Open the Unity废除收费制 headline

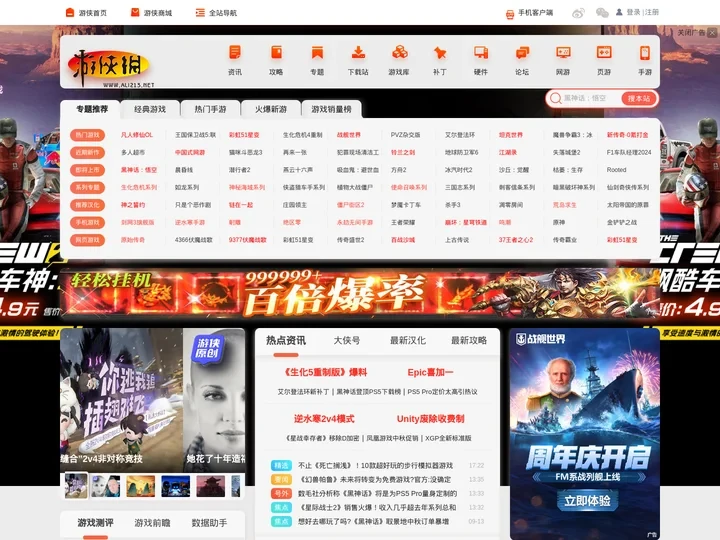point(430,419)
